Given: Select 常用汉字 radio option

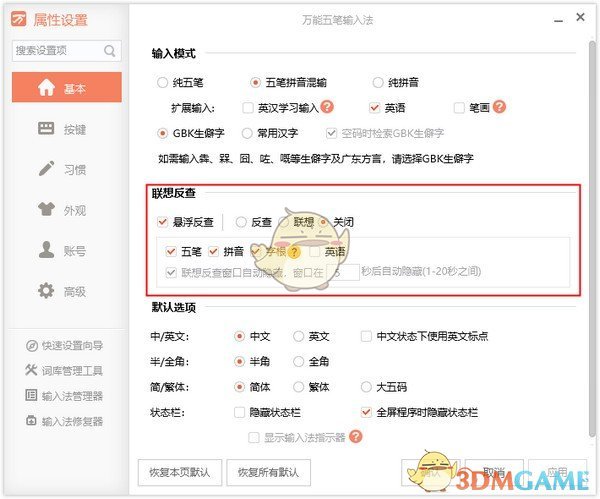Looking at the screenshot, I should (x=247, y=133).
